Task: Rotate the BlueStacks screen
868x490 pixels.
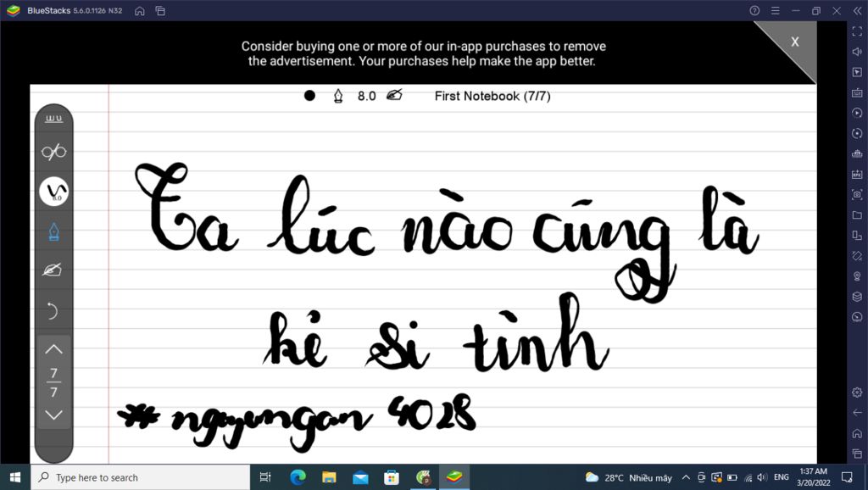Action: coord(857,256)
